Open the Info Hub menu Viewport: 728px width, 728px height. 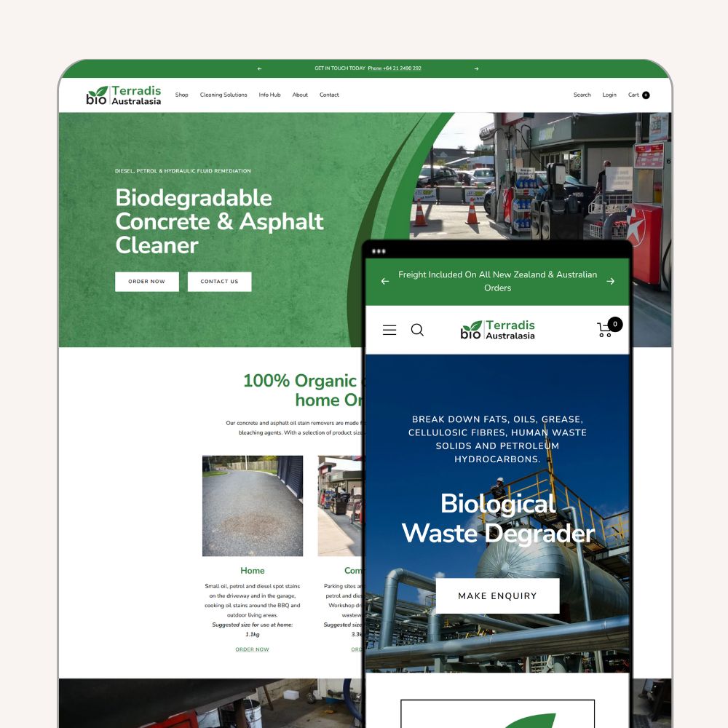click(269, 95)
